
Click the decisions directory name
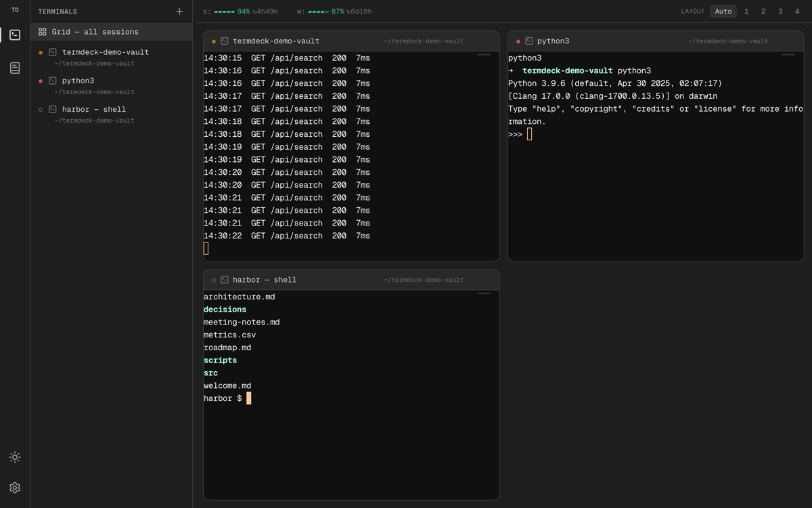click(x=225, y=310)
